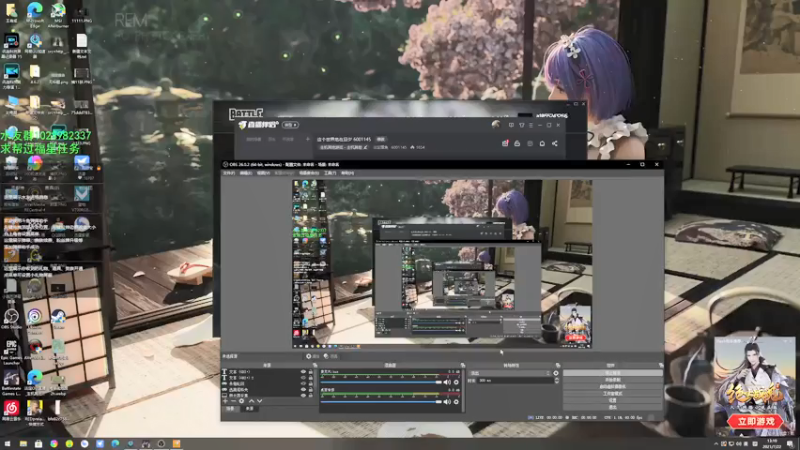Adjust bottom audio channel volume slider
The image size is (800, 450).
point(381,402)
